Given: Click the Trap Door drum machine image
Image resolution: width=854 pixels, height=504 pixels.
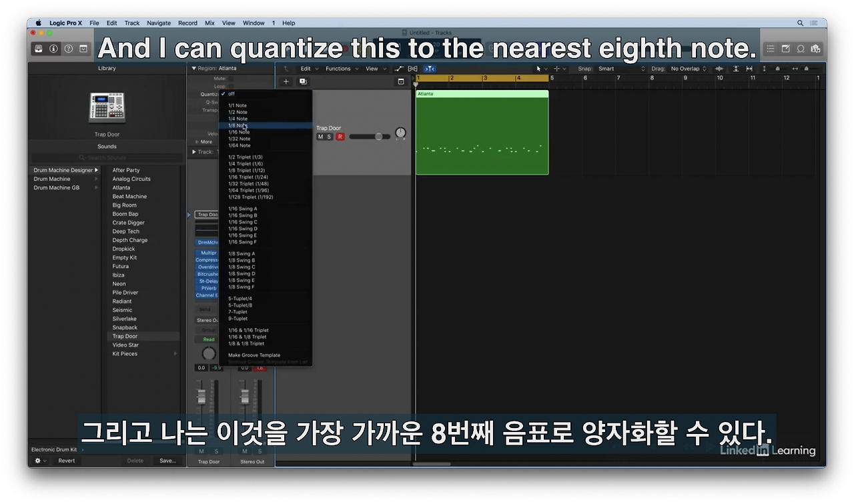Looking at the screenshot, I should click(107, 107).
